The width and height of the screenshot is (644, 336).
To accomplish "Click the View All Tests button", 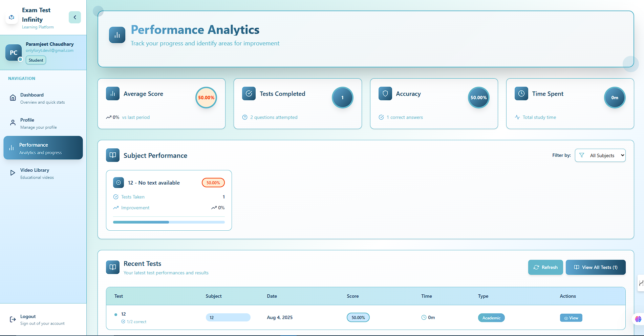I will tap(595, 267).
